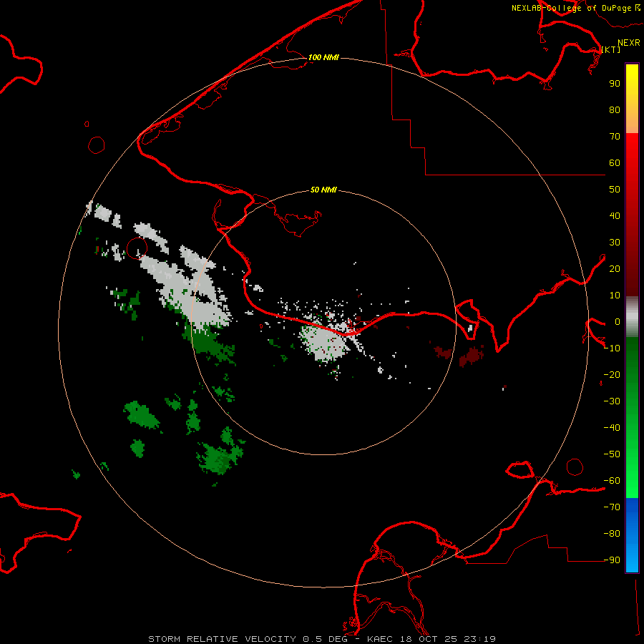This screenshot has height=644, width=644.
Task: Click the 10 value on velocity scale
Action: pos(615,296)
